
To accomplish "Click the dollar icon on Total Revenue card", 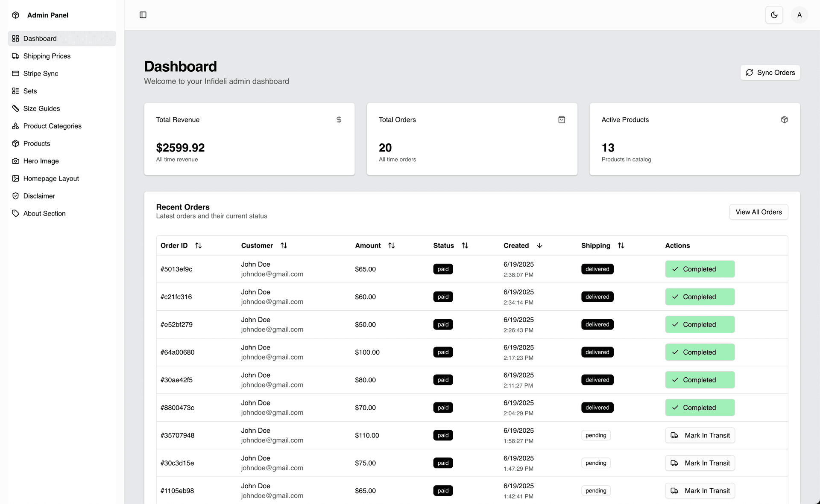I will point(339,119).
